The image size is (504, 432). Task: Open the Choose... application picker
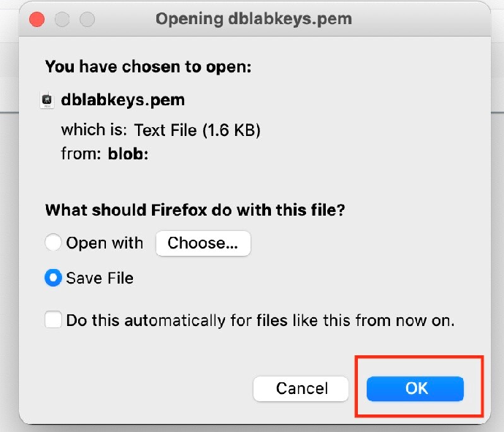[203, 243]
